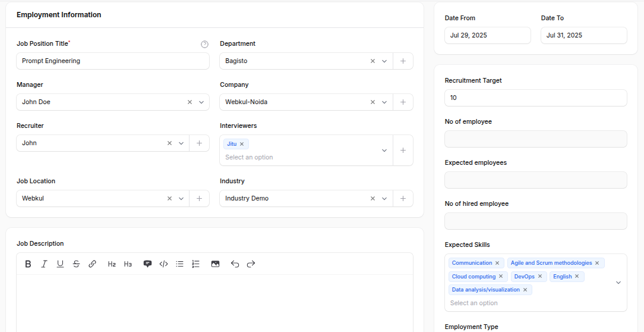The width and height of the screenshot is (644, 332).
Task: Add a bulleted list in editor
Action: click(x=179, y=264)
